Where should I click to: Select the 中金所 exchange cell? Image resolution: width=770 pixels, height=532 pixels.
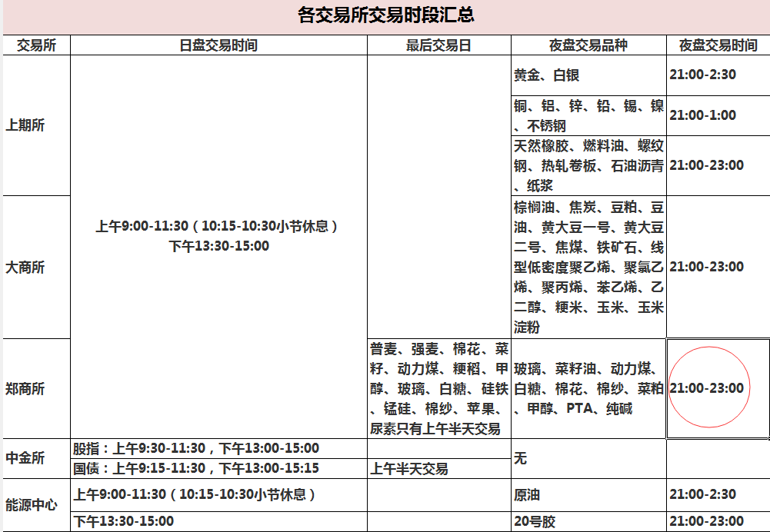tap(37, 458)
